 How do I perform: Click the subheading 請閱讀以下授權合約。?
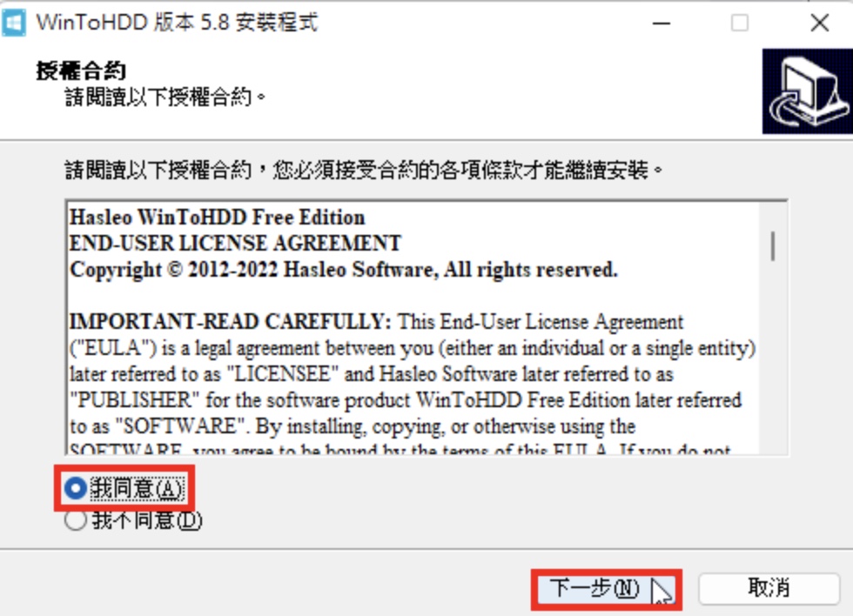(165, 97)
